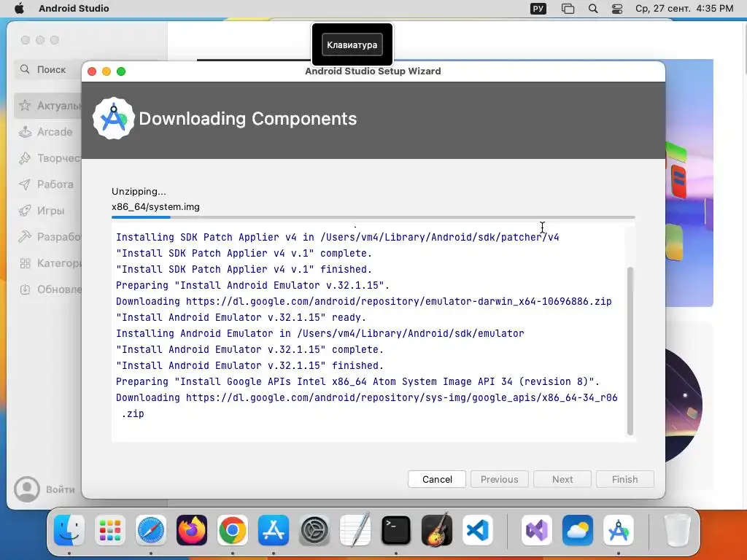
Task: Open System Settings from the dock
Action: (314, 530)
